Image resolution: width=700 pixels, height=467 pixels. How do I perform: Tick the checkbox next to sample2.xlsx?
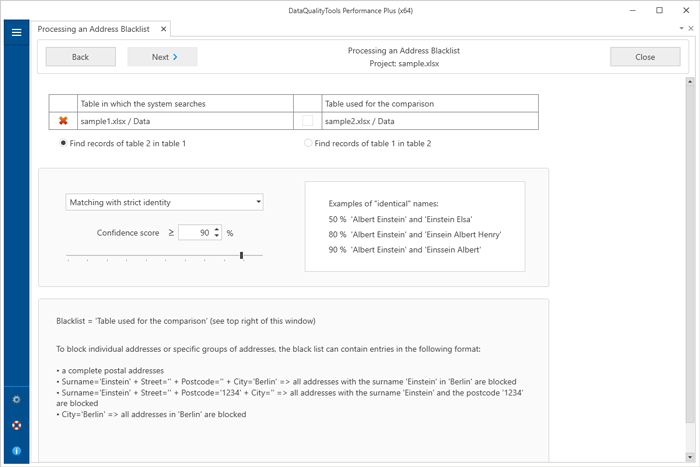coord(308,121)
